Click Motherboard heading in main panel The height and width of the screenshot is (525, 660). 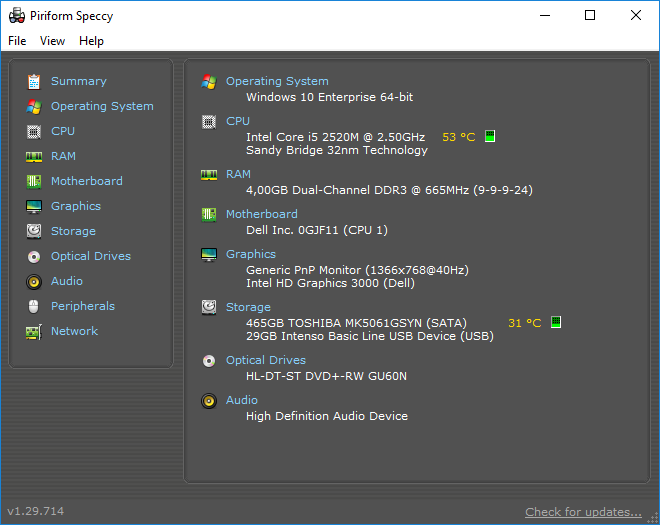point(262,214)
